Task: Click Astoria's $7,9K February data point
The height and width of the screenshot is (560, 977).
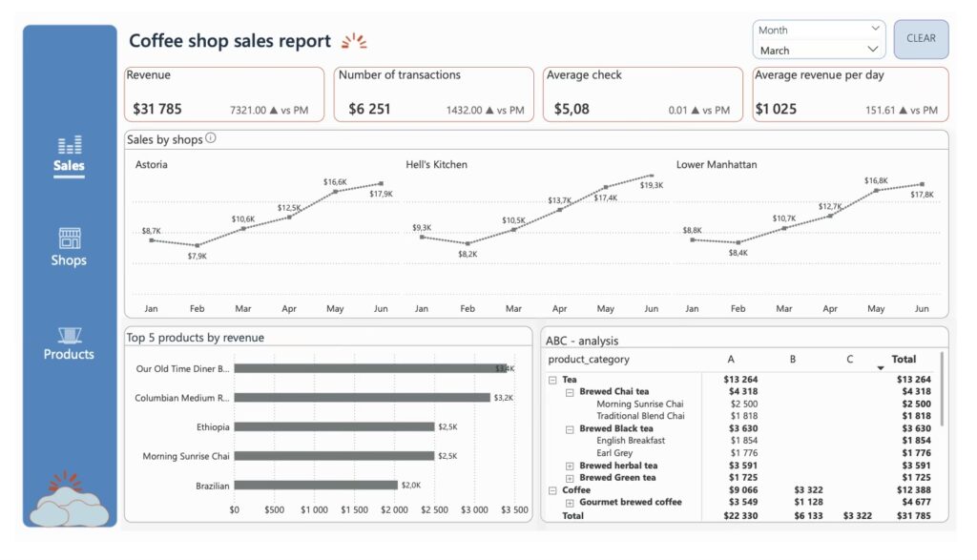Action: coord(197,245)
